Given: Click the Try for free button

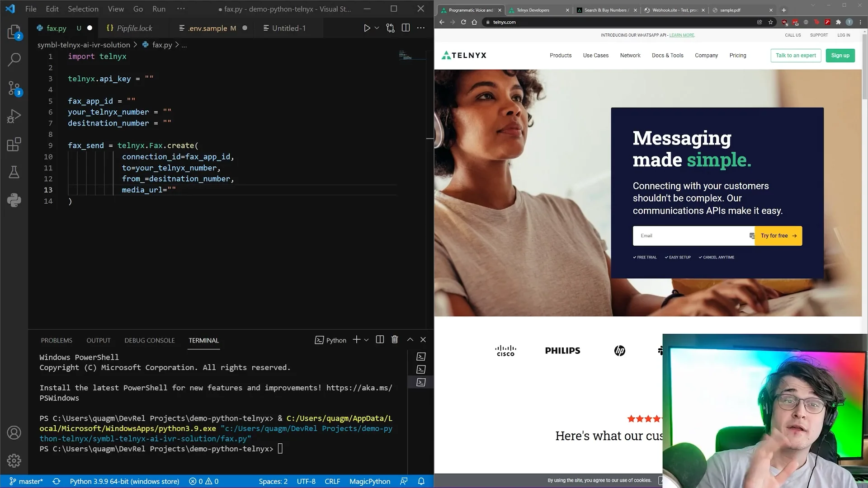Looking at the screenshot, I should coord(778,236).
